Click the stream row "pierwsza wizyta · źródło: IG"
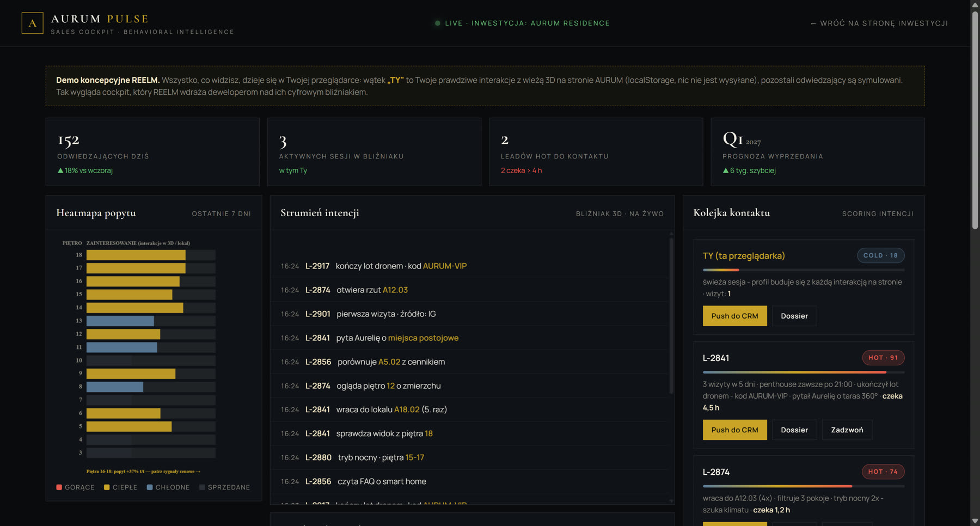 [x=469, y=314]
